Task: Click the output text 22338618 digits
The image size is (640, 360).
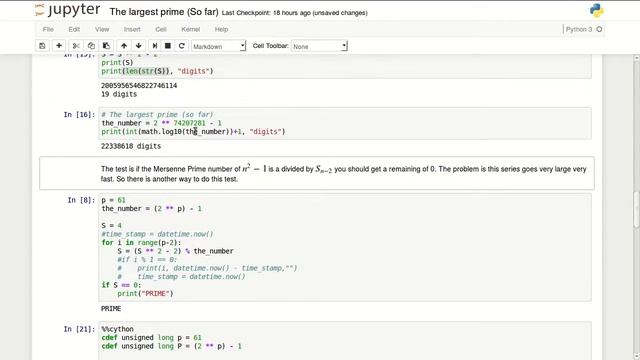Action: click(x=131, y=146)
